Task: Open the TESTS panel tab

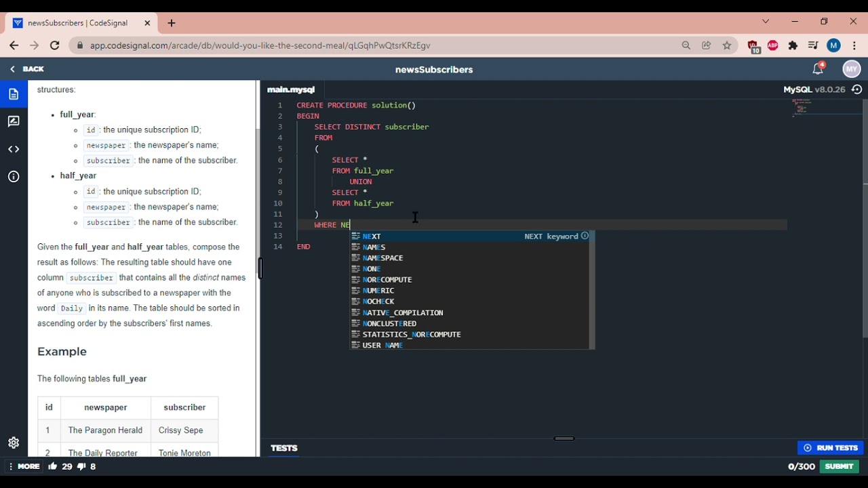Action: 284,448
